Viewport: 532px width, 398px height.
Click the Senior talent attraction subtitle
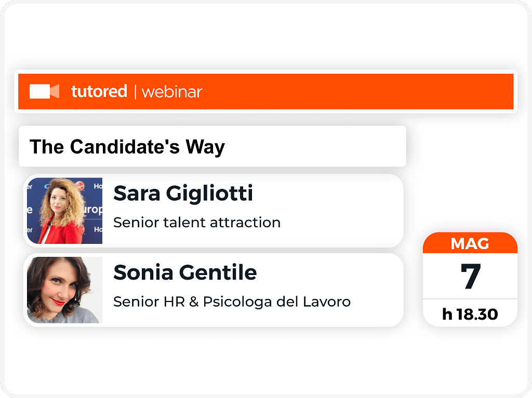point(197,223)
